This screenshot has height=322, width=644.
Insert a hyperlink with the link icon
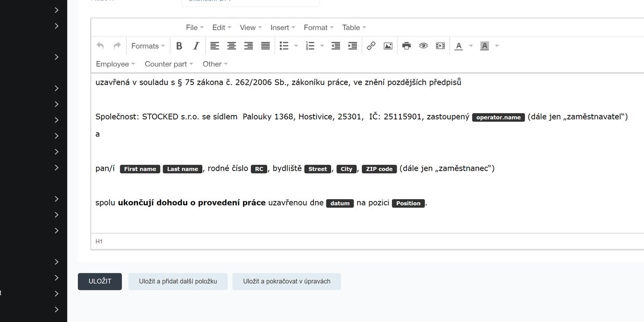(x=371, y=46)
